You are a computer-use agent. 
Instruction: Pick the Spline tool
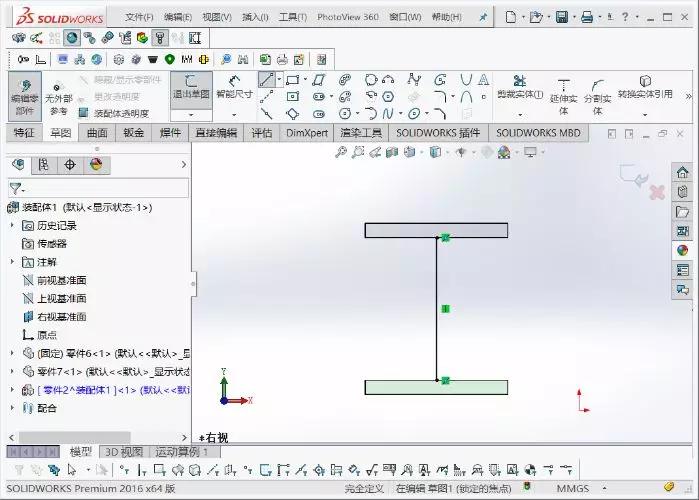(388, 114)
